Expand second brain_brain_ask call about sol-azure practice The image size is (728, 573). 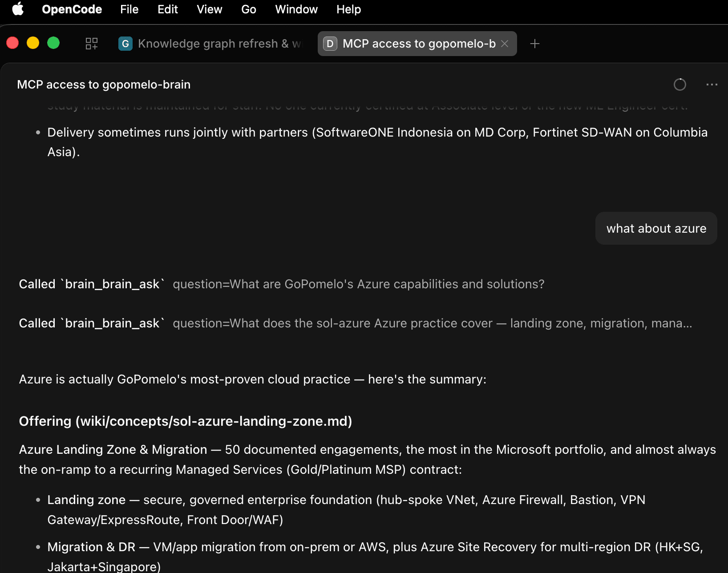356,323
